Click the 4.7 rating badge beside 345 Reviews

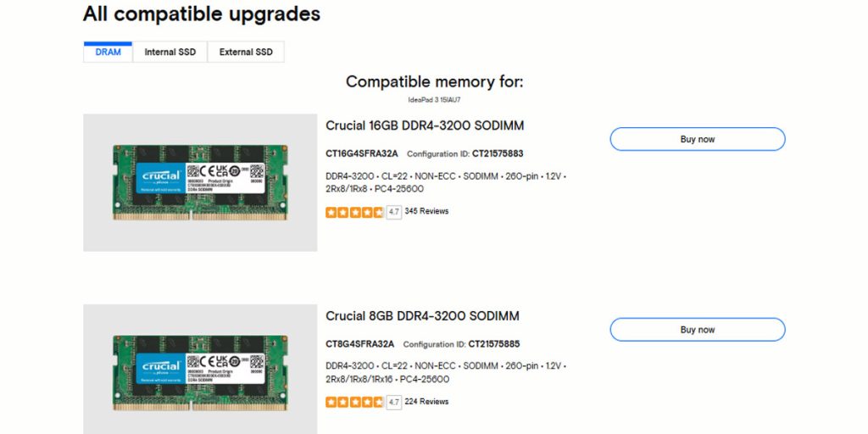[393, 212]
